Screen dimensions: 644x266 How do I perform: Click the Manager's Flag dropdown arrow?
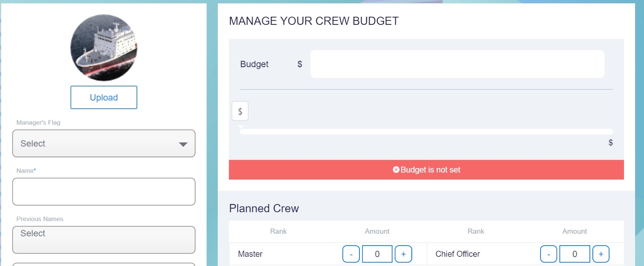[x=183, y=144]
